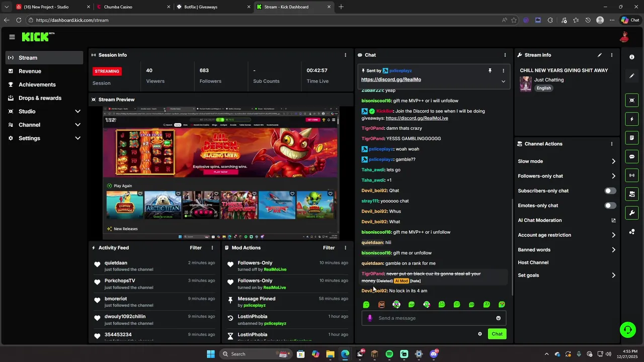Click the chat panel scrollbar
Screen dimensions: 644x362
coord(512,246)
